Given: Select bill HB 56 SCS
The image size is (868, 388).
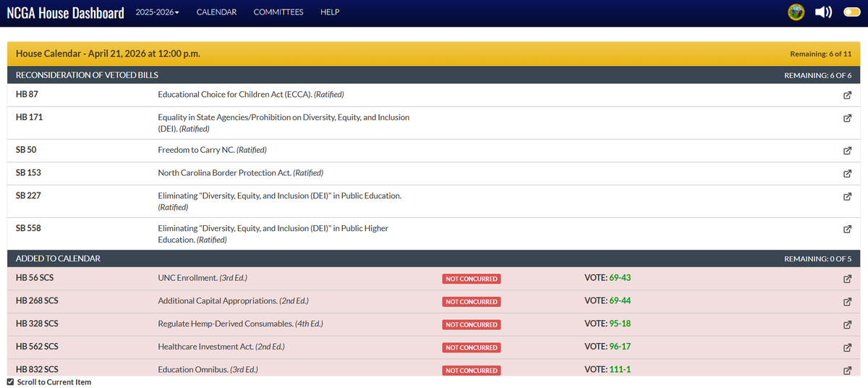Looking at the screenshot, I should (x=35, y=277).
